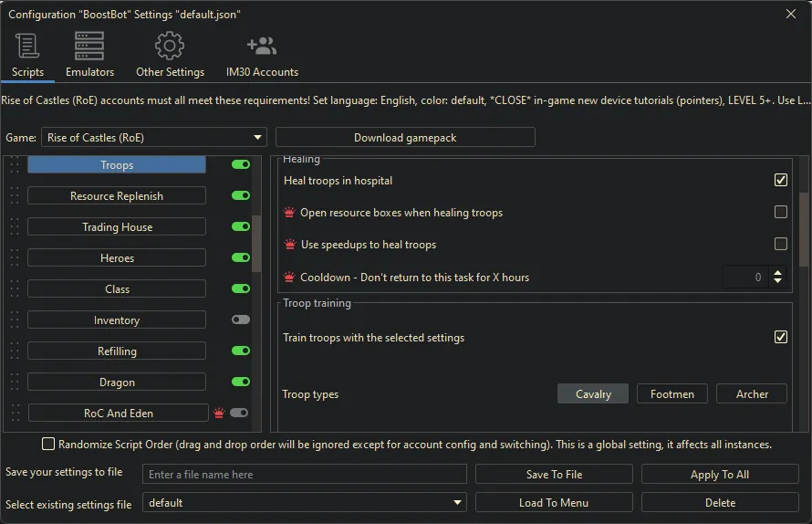Click the drag handle for RoC And Eden
Viewport: 812px width, 524px height.
(x=15, y=414)
